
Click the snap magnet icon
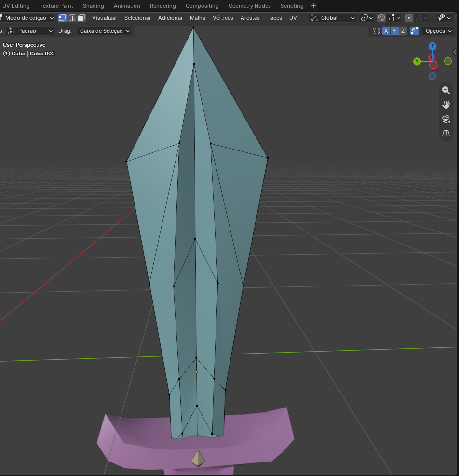coord(381,18)
